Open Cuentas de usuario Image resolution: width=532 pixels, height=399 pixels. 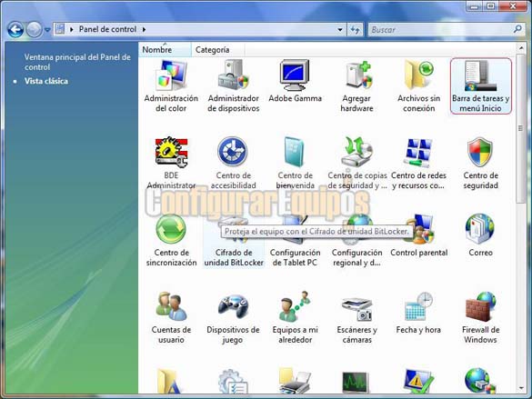coord(171,317)
